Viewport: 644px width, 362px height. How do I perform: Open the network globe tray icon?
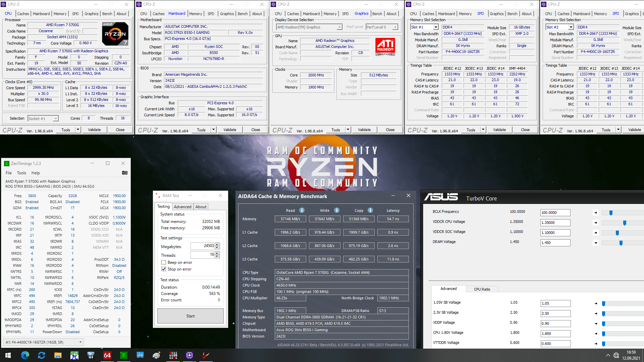pyautogui.click(x=616, y=355)
